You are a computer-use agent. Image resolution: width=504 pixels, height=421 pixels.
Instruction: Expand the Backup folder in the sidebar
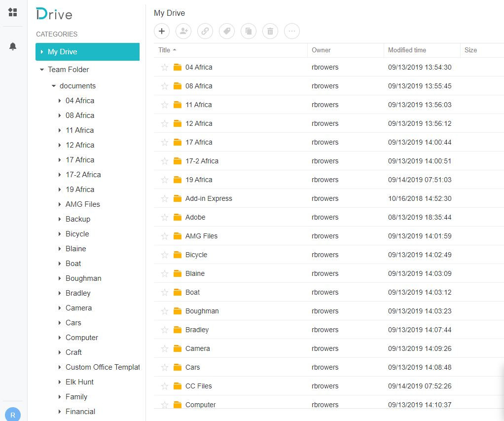point(60,219)
